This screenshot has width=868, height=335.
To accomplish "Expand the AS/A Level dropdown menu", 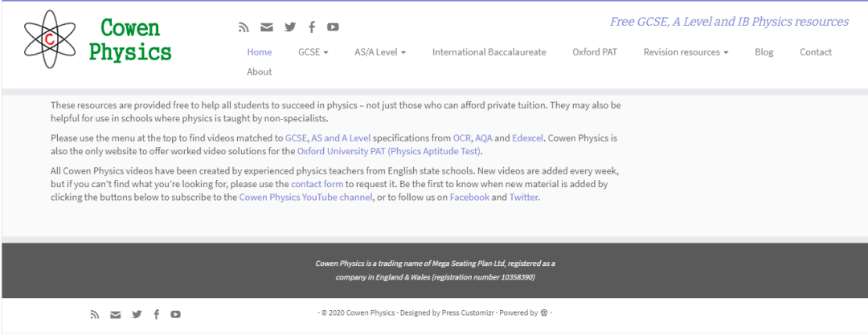I will [x=380, y=52].
